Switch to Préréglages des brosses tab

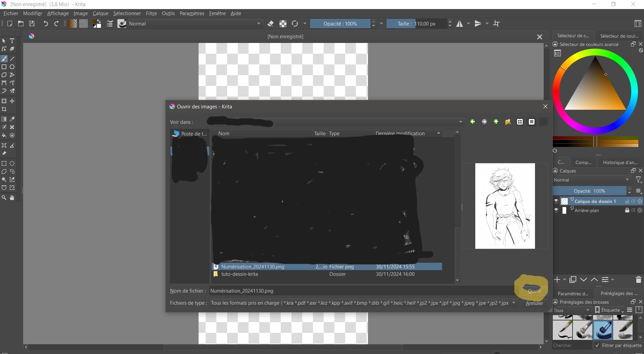click(x=619, y=293)
